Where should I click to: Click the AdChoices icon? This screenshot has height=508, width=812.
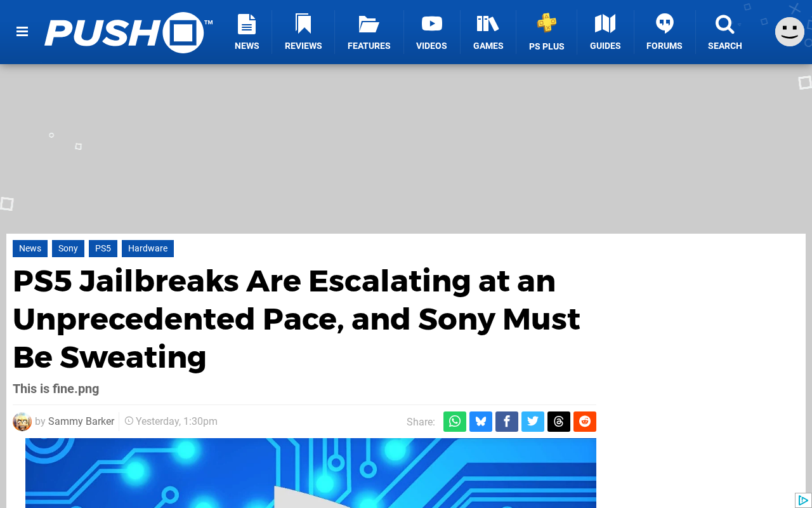(x=803, y=500)
